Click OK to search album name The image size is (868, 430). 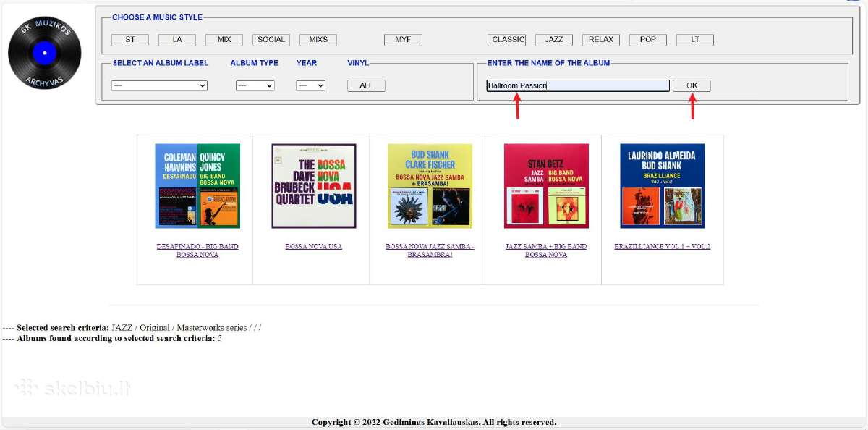pos(692,85)
